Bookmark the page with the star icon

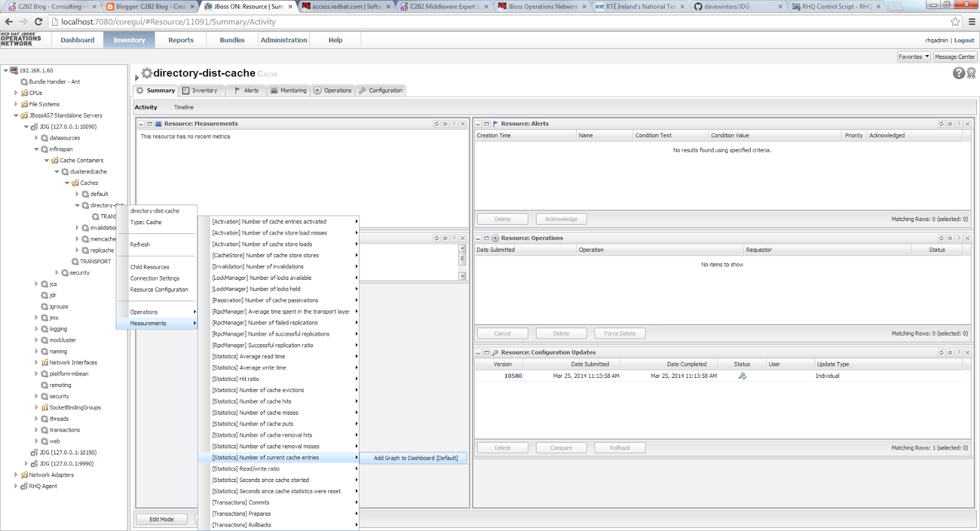(956, 21)
